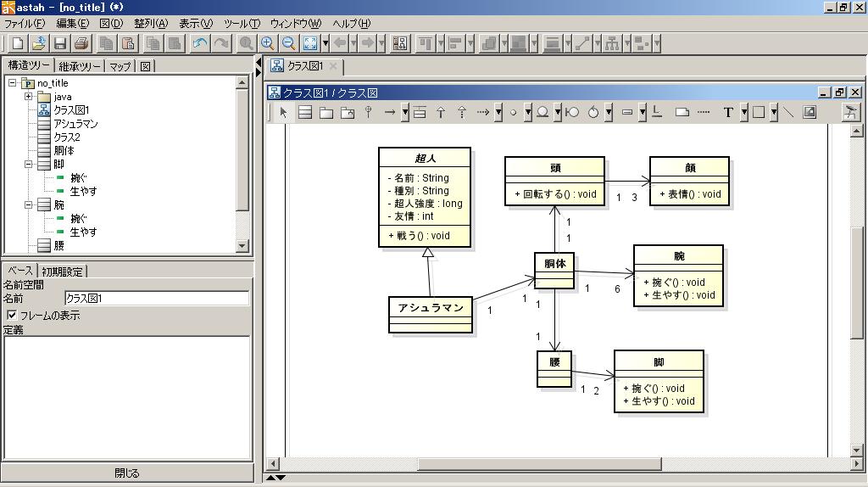Open the ツール(T) menu
This screenshot has height=487, width=868.
click(x=242, y=23)
